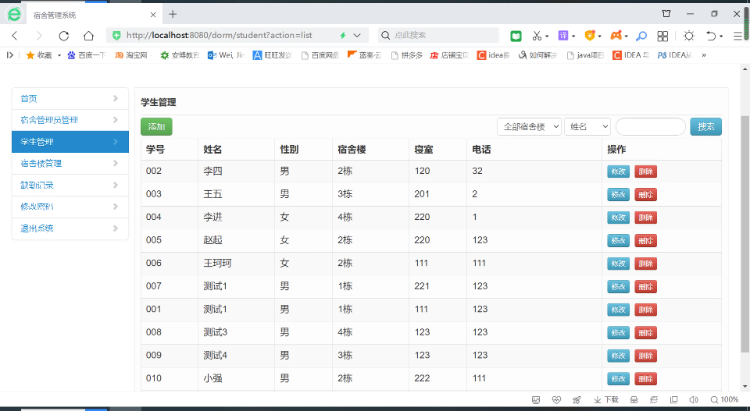This screenshot has width=751, height=411.
Task: Open a new tab with the plus button
Action: (173, 14)
